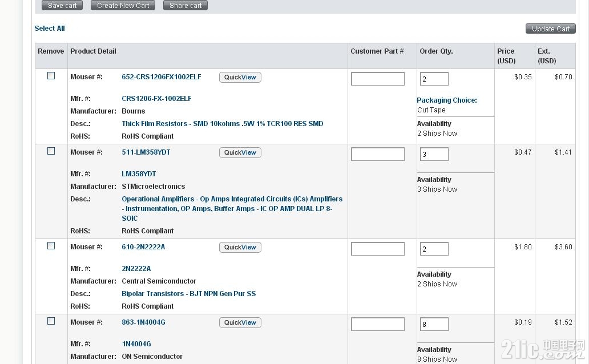Select the $0.47 price value

point(523,152)
